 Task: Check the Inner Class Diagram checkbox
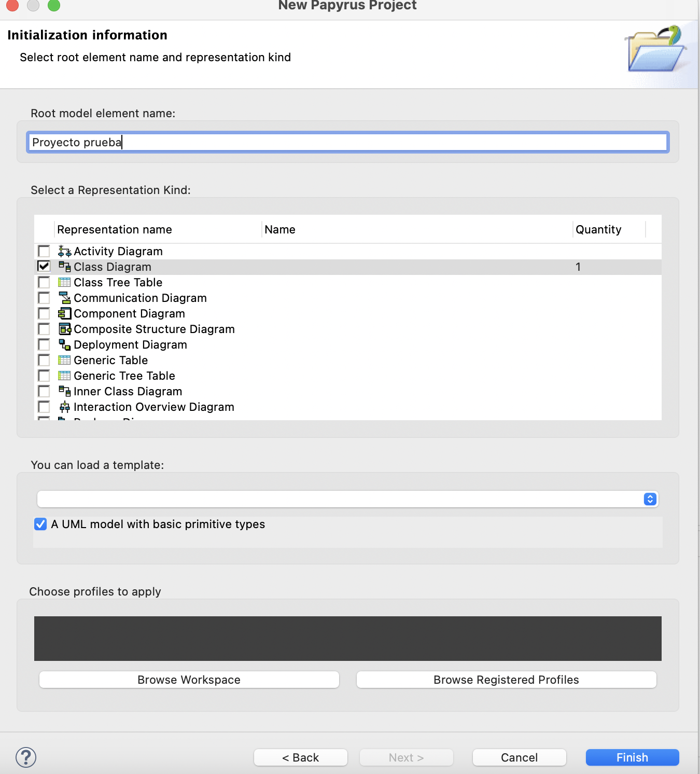click(44, 391)
